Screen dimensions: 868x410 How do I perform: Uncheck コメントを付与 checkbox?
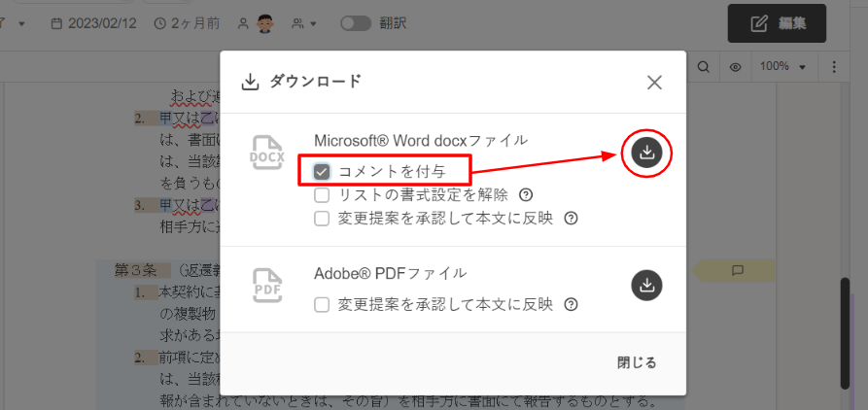pyautogui.click(x=322, y=172)
